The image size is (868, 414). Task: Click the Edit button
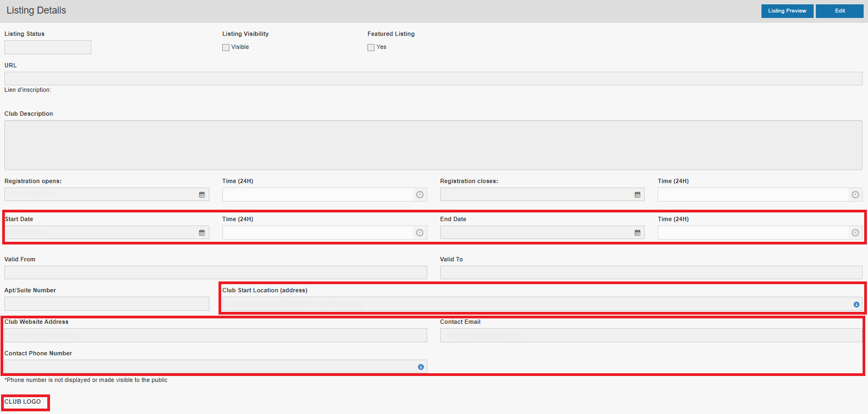[x=839, y=11]
